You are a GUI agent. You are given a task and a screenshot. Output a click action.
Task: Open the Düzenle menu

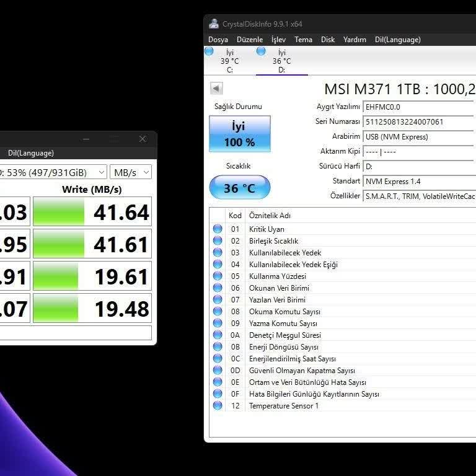pyautogui.click(x=250, y=40)
